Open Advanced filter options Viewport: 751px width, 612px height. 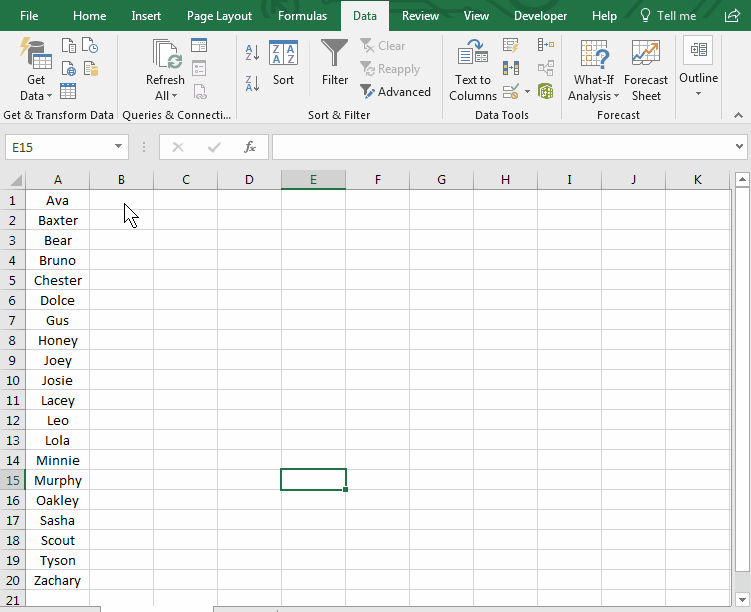(x=396, y=91)
